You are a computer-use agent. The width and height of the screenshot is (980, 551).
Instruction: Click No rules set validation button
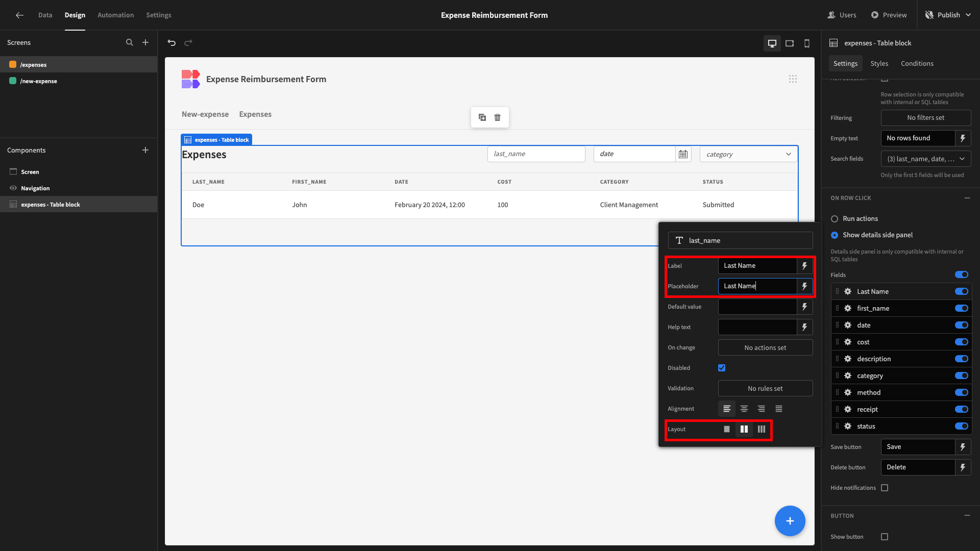tap(765, 388)
